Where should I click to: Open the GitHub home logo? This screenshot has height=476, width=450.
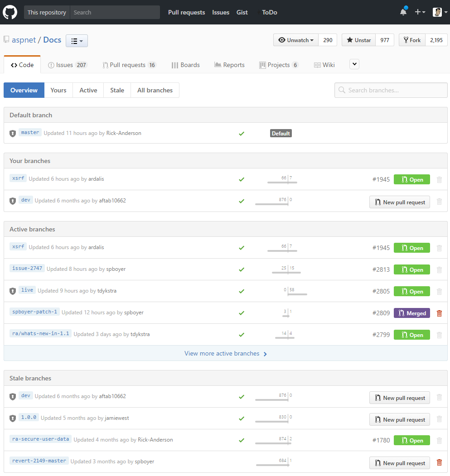click(10, 12)
